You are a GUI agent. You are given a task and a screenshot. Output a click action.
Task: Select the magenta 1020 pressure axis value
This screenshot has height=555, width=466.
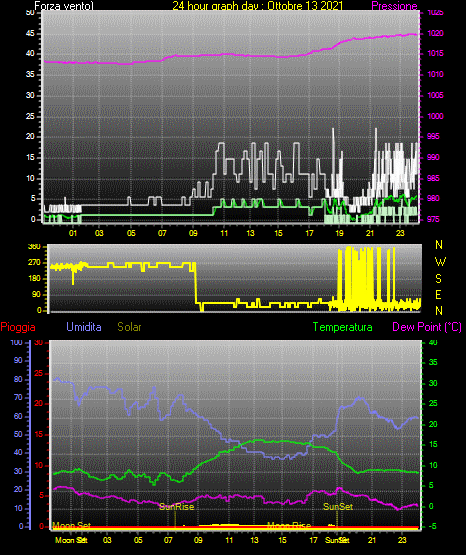(x=435, y=33)
